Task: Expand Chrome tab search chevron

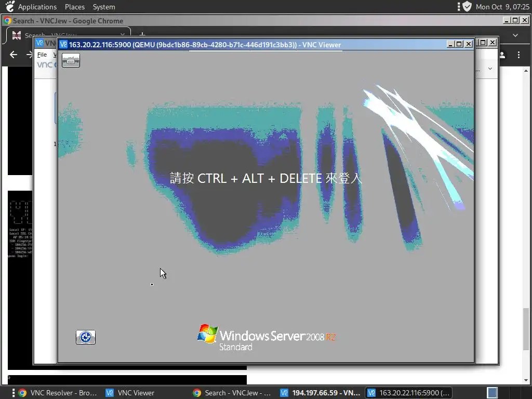Action: [515, 35]
